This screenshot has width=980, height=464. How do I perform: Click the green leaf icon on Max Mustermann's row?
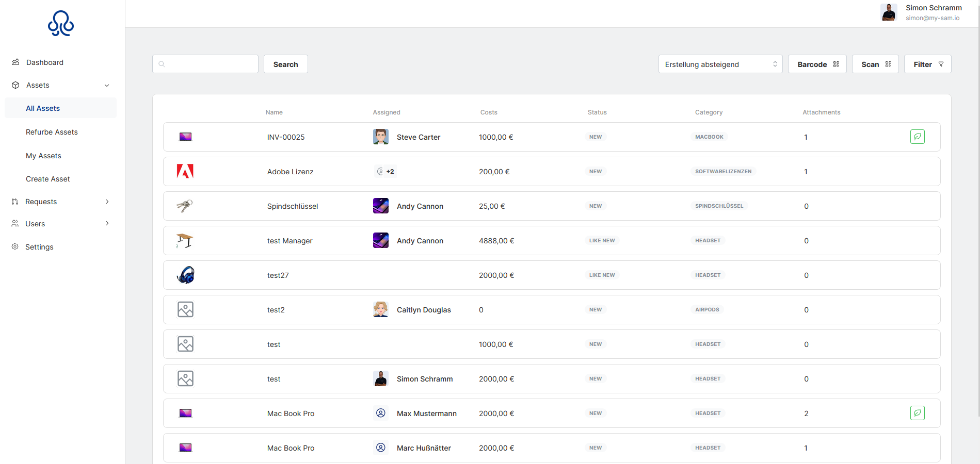(x=917, y=413)
